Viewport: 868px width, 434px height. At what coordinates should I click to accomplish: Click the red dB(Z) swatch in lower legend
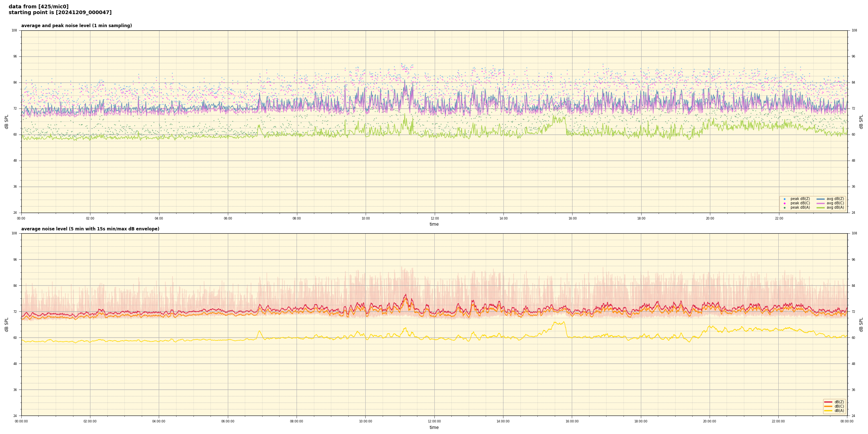coord(828,402)
